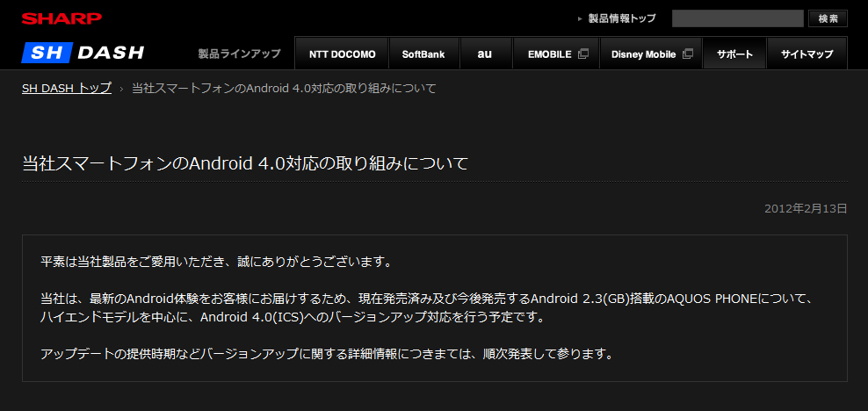868x411 pixels.
Task: Open the SoftBank tab
Action: 423,54
